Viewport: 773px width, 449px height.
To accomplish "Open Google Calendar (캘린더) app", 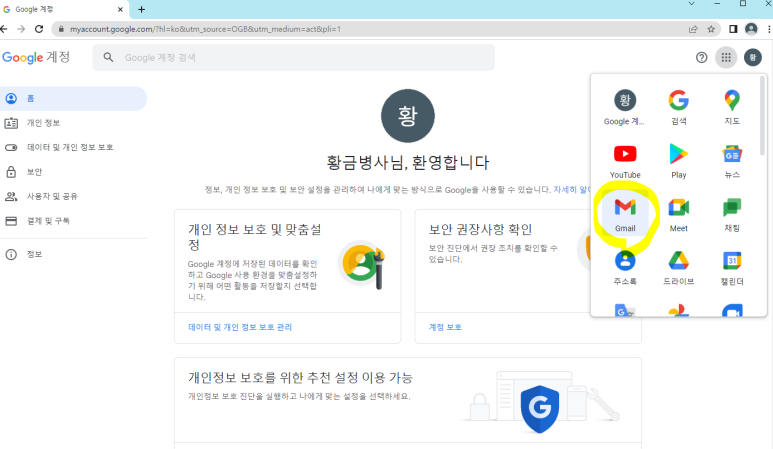I will [x=732, y=268].
